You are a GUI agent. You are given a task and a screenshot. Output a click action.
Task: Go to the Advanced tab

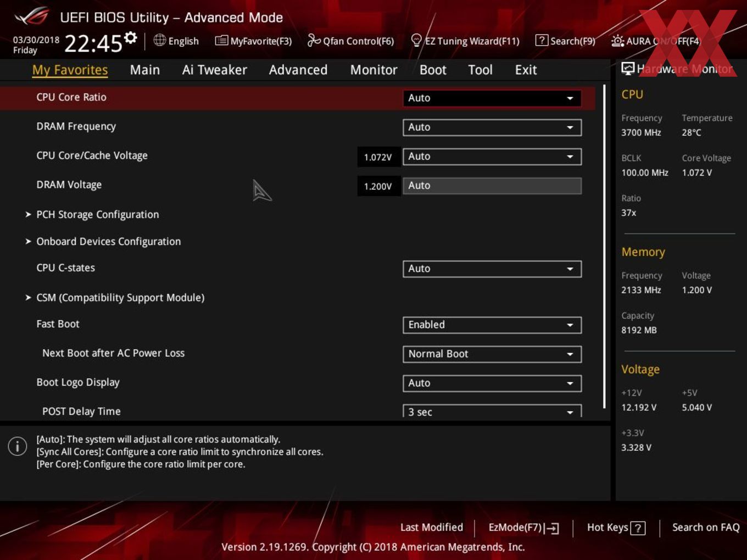point(298,70)
